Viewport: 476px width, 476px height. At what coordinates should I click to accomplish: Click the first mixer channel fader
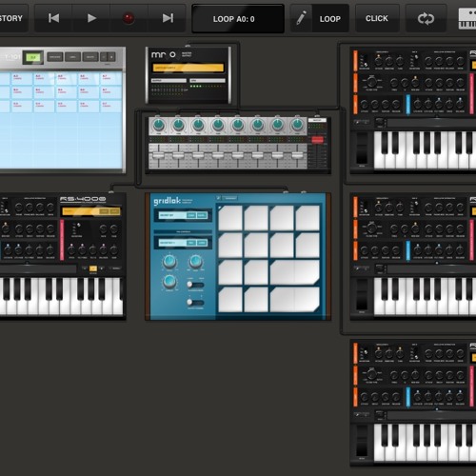pyautogui.click(x=158, y=155)
